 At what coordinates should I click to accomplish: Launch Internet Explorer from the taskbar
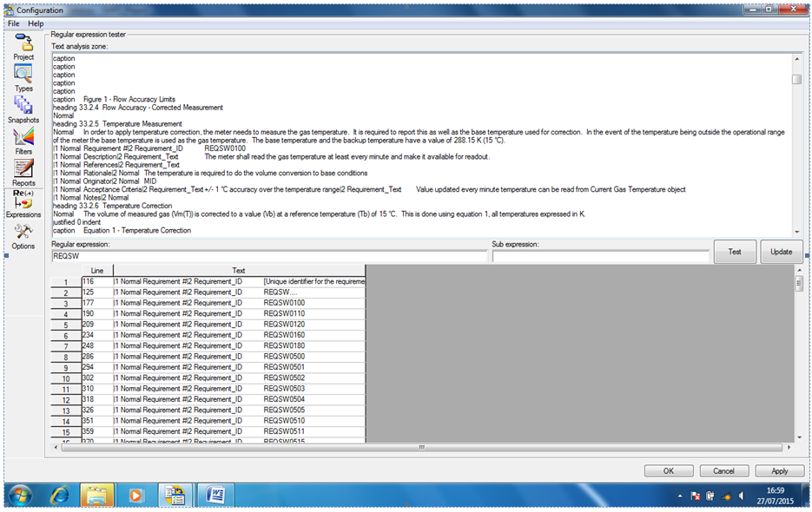[x=60, y=496]
